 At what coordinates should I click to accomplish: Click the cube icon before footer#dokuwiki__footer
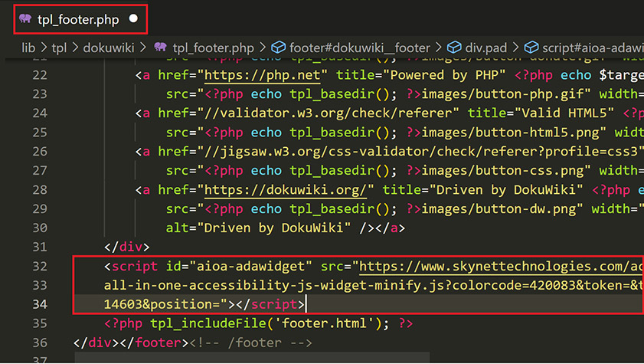coord(280,48)
